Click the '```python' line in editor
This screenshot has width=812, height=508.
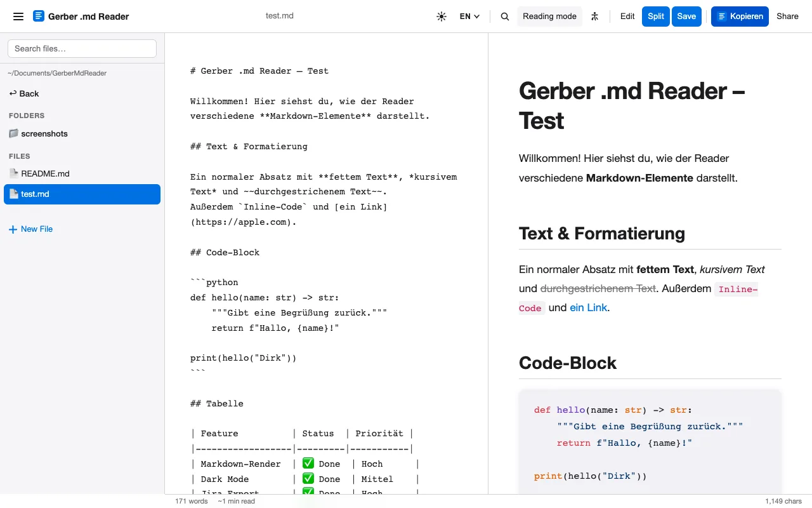[x=214, y=283]
